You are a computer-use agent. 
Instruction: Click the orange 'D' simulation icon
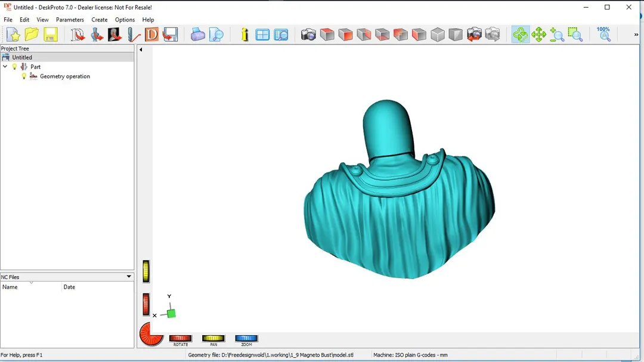click(x=151, y=35)
